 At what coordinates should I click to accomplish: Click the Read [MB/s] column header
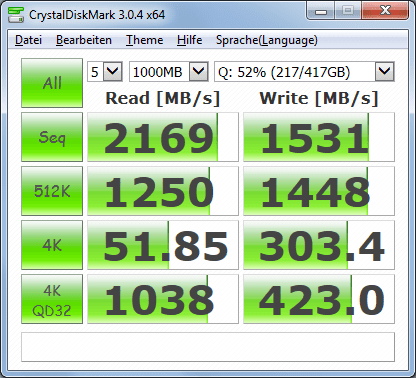pyautogui.click(x=163, y=98)
